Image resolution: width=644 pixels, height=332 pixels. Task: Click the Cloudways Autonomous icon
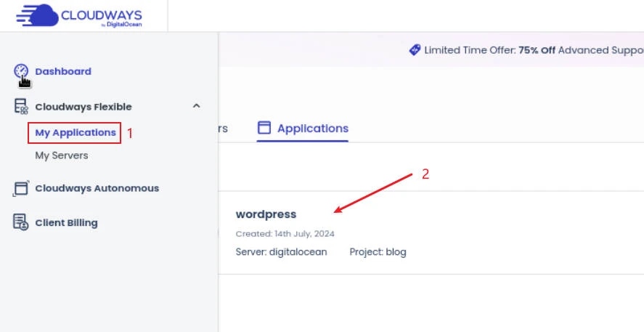(x=21, y=189)
